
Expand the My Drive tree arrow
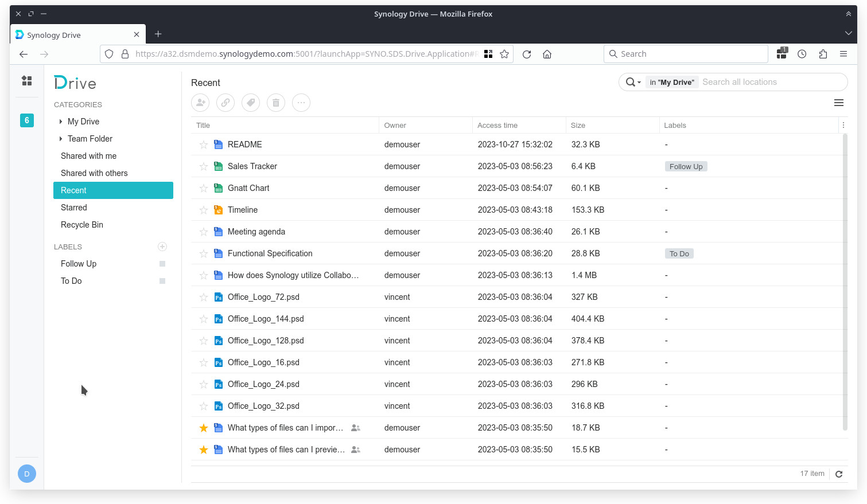click(x=61, y=122)
